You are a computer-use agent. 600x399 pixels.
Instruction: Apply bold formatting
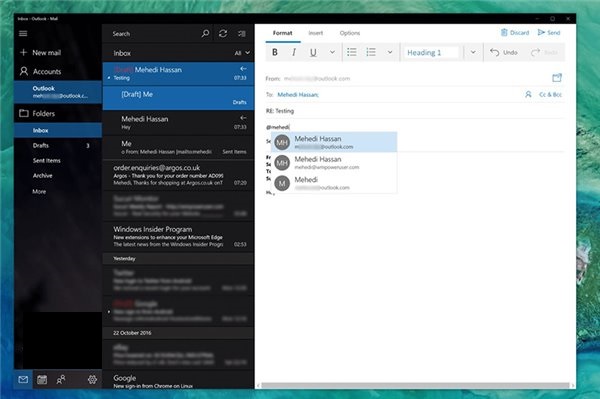click(275, 52)
